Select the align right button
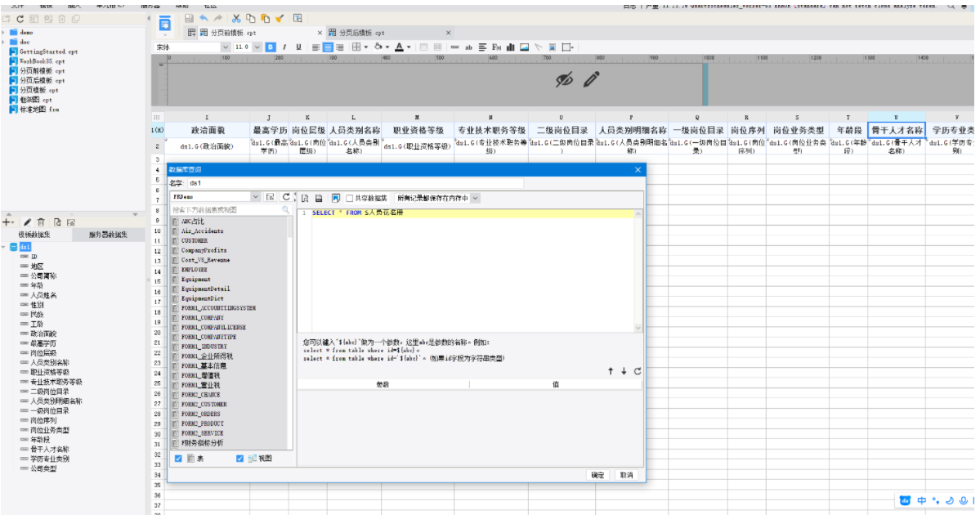Image resolution: width=980 pixels, height=524 pixels. tap(339, 47)
